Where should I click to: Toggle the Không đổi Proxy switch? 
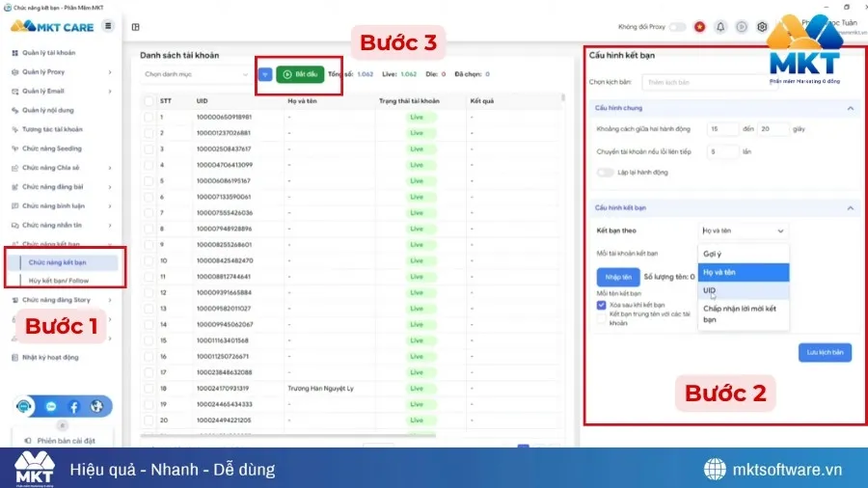(x=677, y=27)
